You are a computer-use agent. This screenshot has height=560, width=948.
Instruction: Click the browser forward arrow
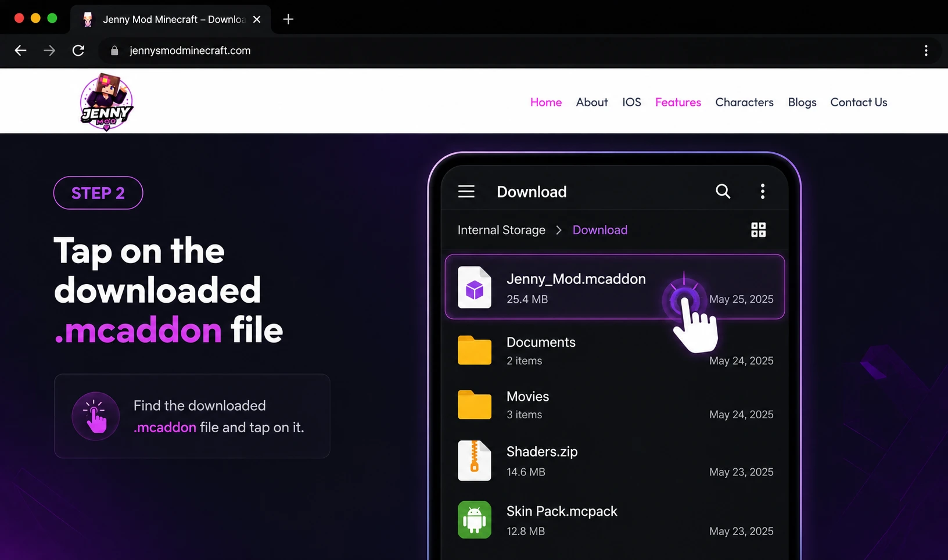[49, 51]
